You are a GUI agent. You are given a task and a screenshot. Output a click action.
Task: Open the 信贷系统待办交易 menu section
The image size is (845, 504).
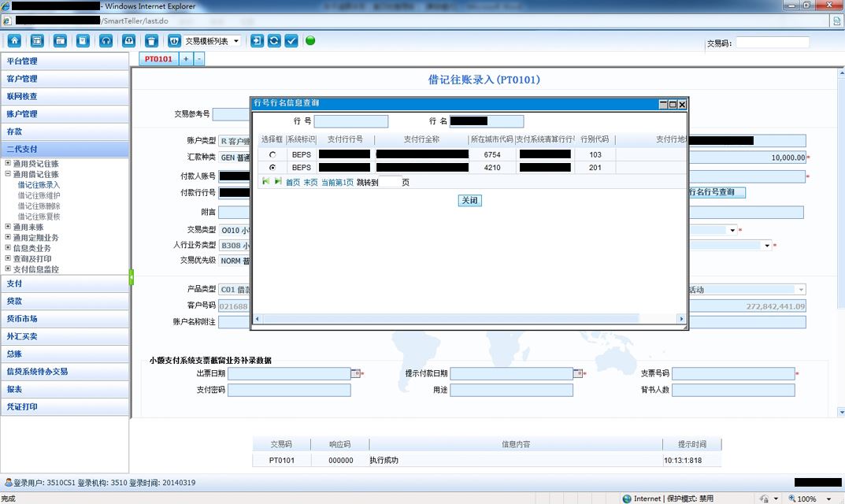coord(65,372)
